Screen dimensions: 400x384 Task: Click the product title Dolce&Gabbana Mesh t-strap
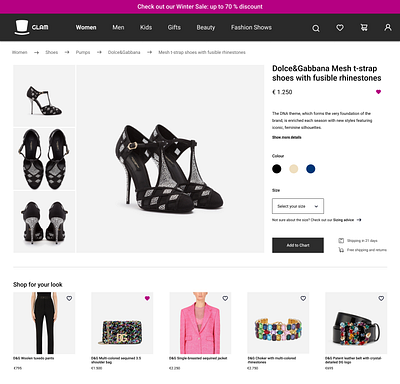tap(327, 73)
